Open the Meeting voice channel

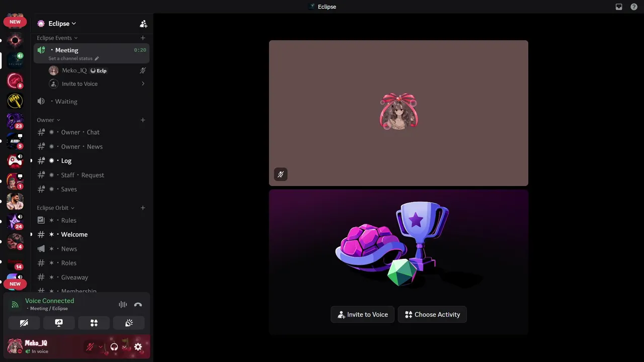click(x=92, y=53)
